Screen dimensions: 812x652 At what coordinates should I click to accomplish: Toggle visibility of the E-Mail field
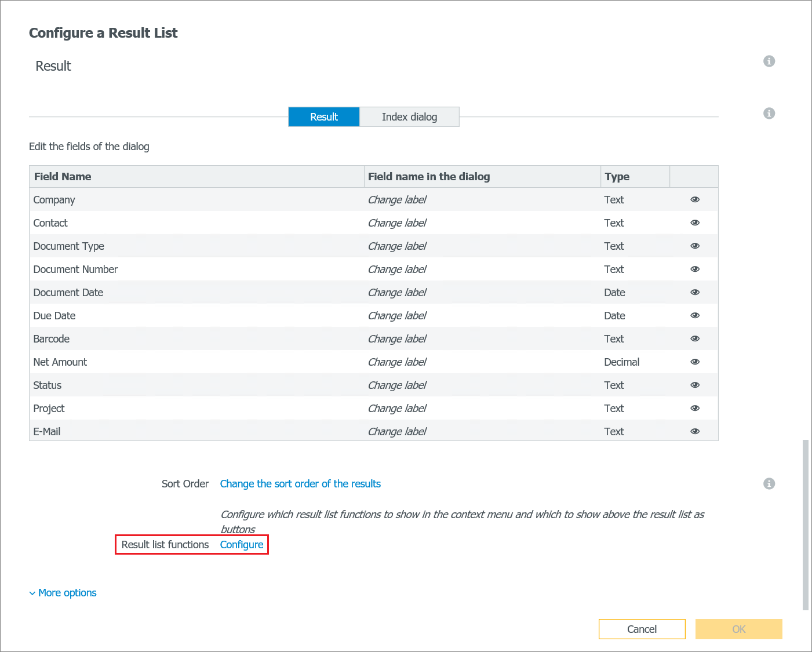(694, 431)
